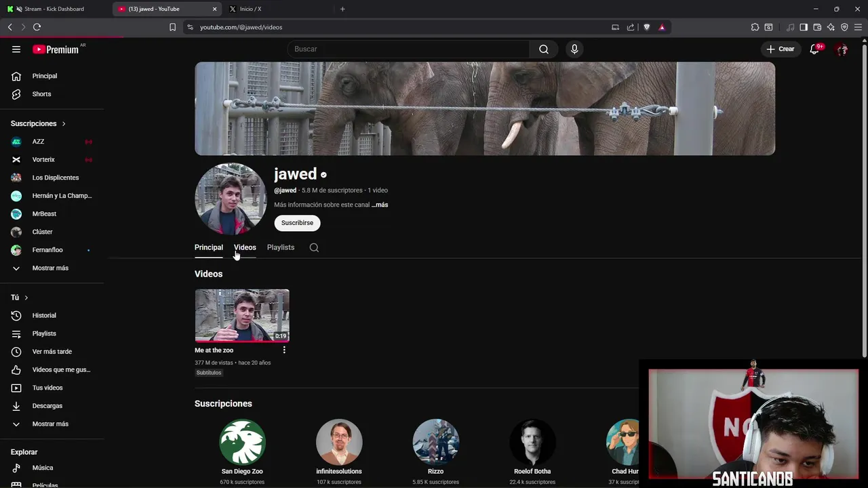Open the browser main menu
This screenshot has width=868, height=488.
pyautogui.click(x=858, y=27)
